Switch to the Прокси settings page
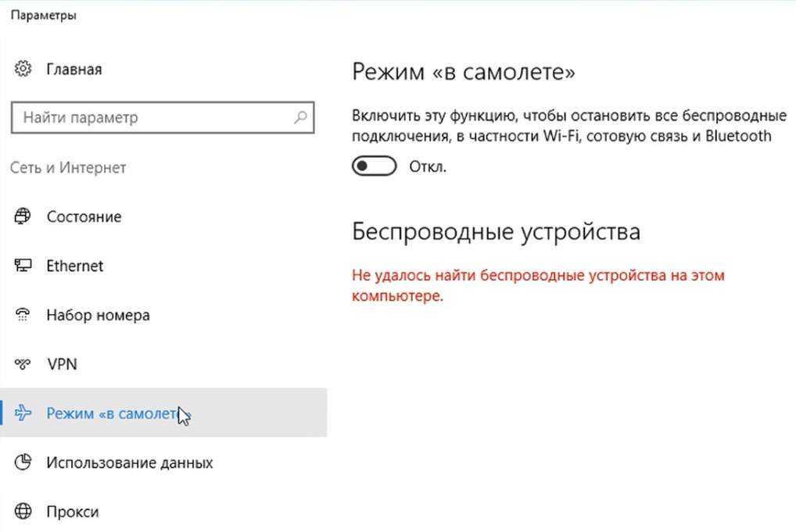This screenshot has width=796, height=532. click(x=73, y=512)
